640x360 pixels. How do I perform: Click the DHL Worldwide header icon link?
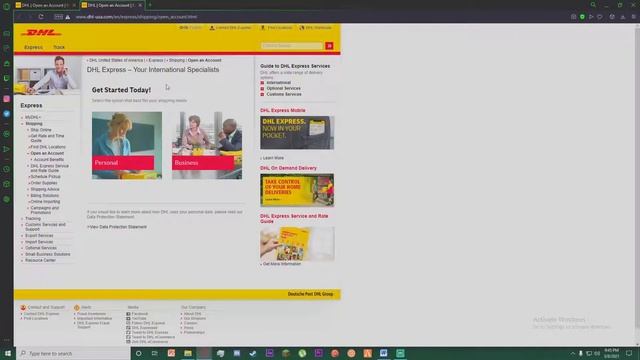tap(316, 28)
